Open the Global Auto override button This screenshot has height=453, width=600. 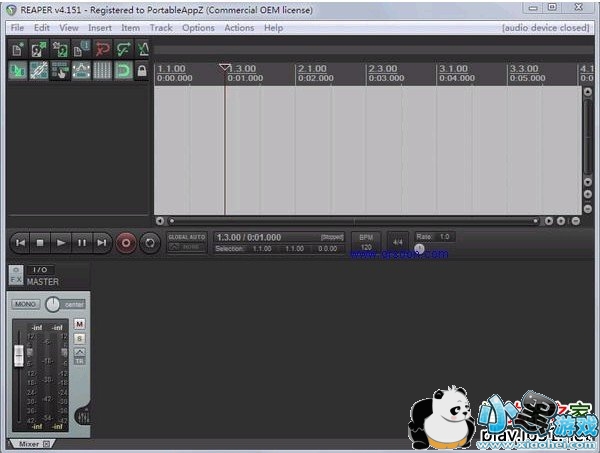(187, 242)
